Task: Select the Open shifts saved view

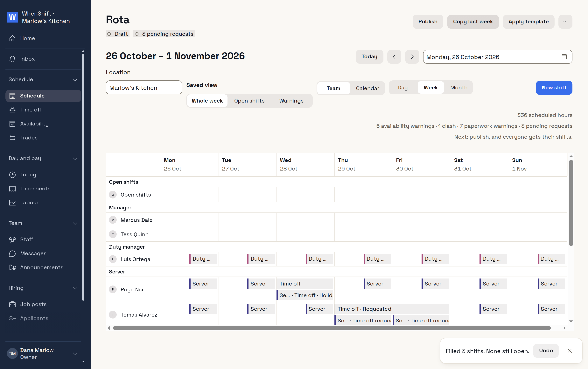Action: [249, 101]
